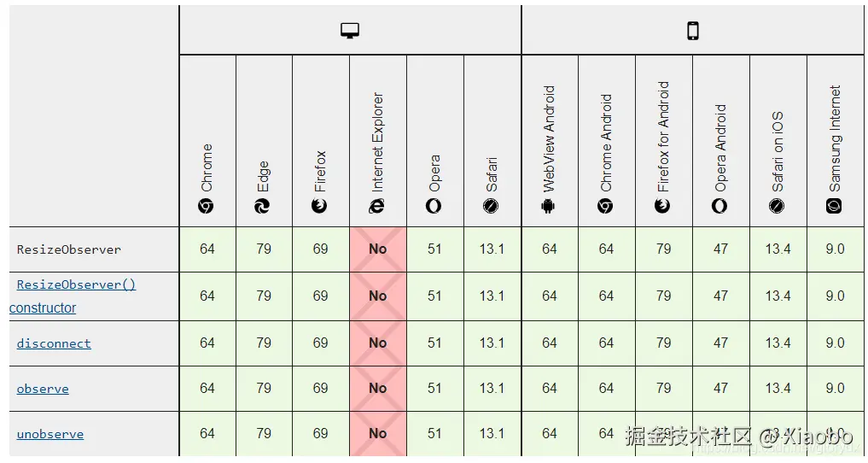The height and width of the screenshot is (463, 868).
Task: Click Safari 13.1 cell in the ResizeObserver row
Action: click(x=492, y=249)
